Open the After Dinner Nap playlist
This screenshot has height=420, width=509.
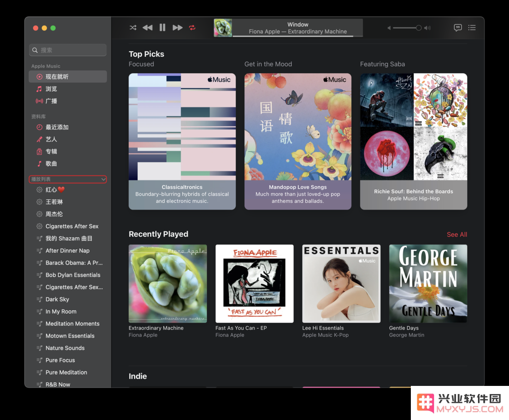[68, 250]
